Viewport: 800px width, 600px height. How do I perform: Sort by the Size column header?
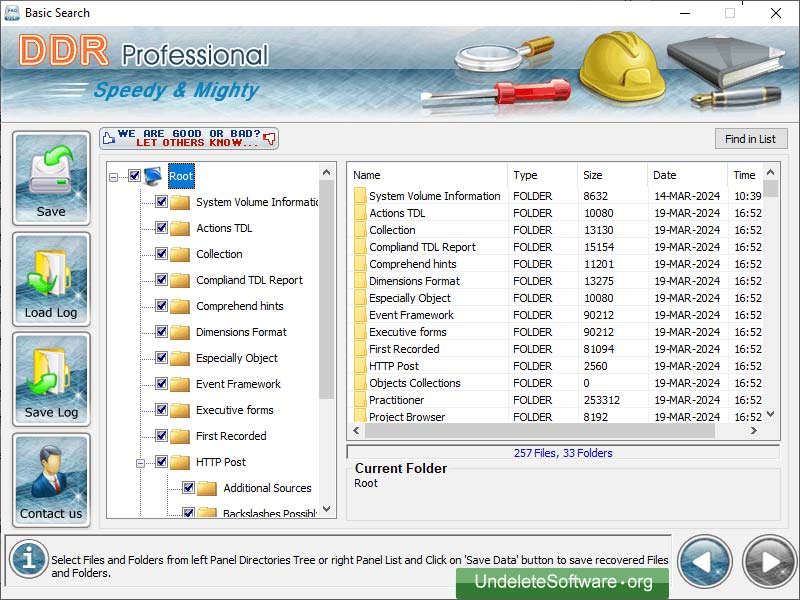(x=612, y=175)
